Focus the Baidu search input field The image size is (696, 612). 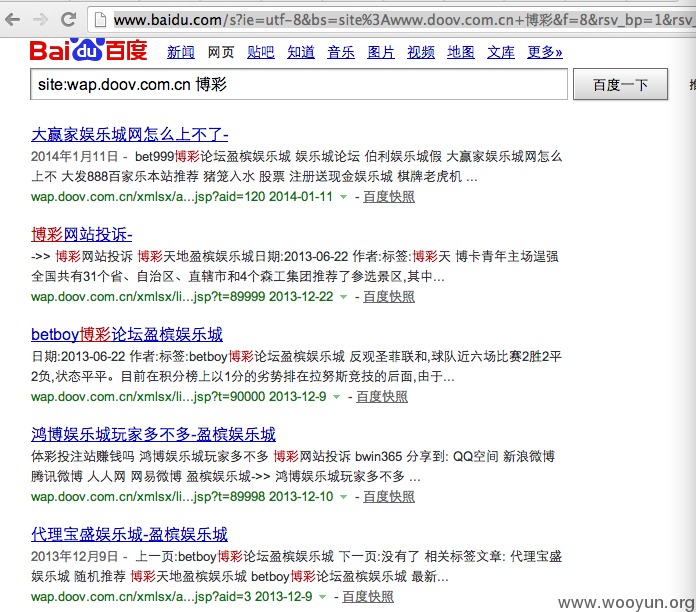pos(299,84)
